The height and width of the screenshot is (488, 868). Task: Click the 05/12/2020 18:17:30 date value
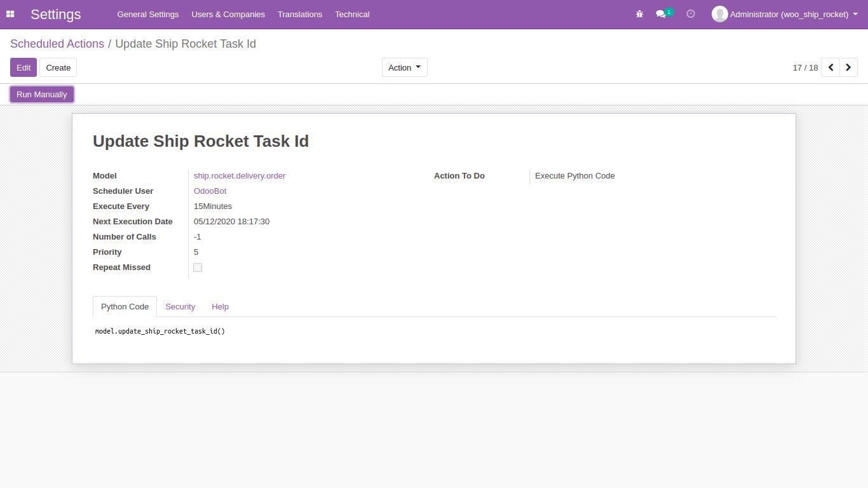tap(231, 221)
